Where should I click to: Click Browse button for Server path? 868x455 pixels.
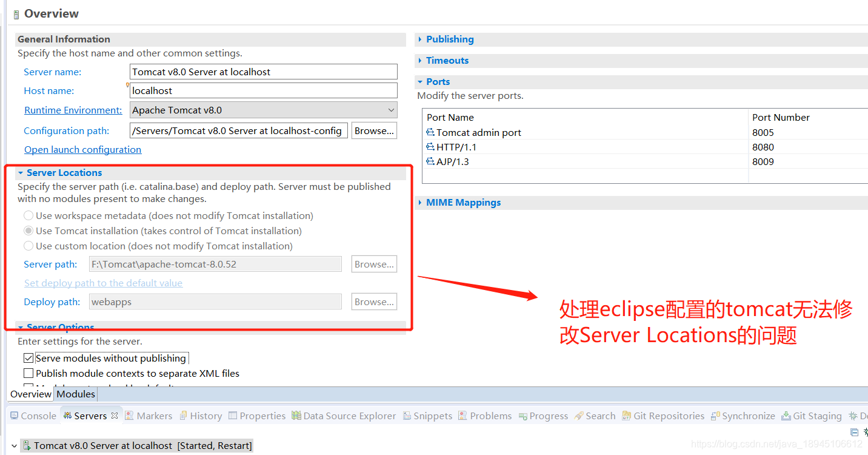pos(375,264)
